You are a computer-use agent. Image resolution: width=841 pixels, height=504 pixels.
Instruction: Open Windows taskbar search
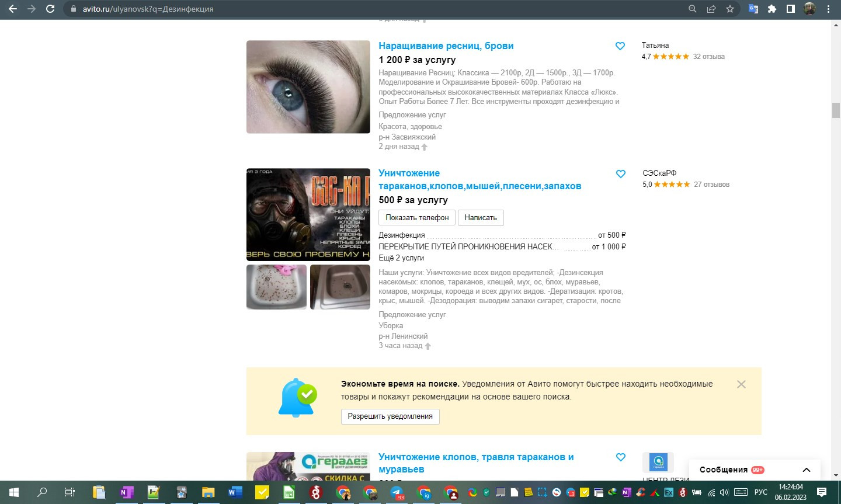[x=42, y=492]
